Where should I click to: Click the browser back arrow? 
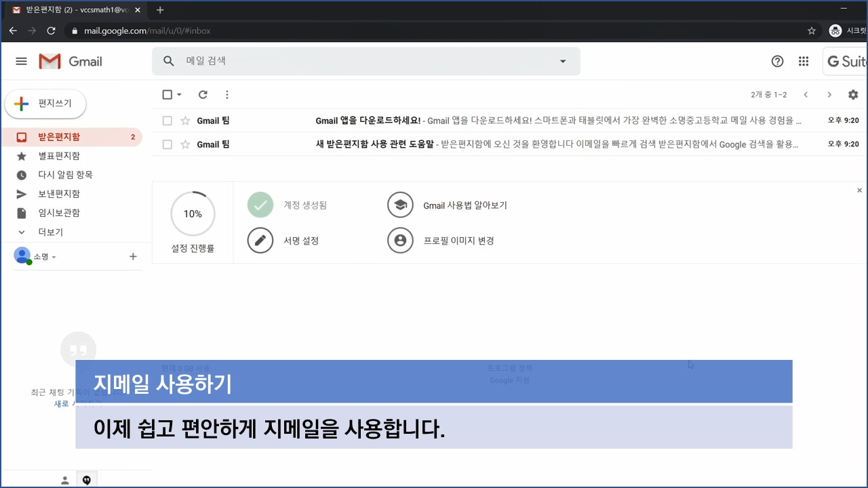point(13,30)
